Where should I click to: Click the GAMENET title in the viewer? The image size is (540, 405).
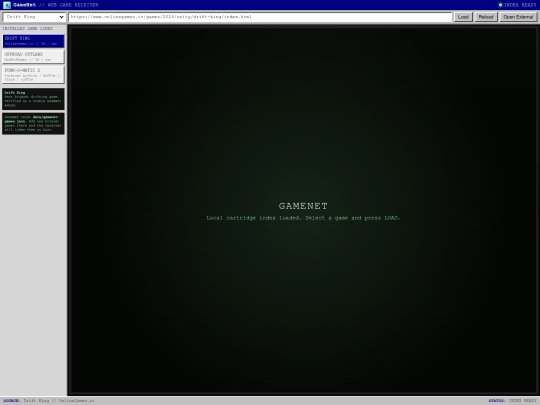(303, 206)
